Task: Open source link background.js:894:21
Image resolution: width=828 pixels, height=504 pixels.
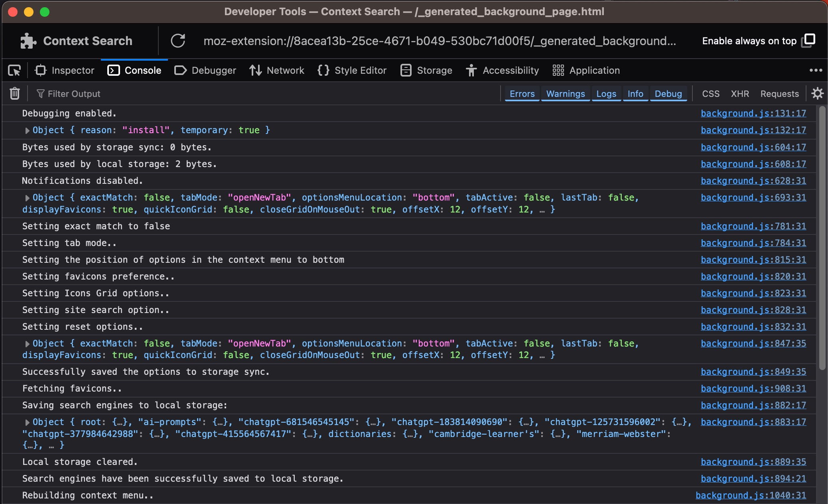Action: pyautogui.click(x=753, y=478)
